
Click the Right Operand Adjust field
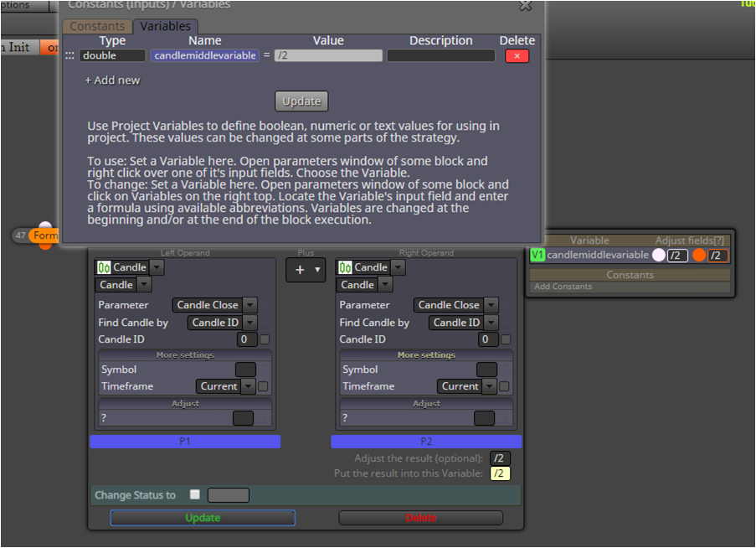(x=484, y=418)
